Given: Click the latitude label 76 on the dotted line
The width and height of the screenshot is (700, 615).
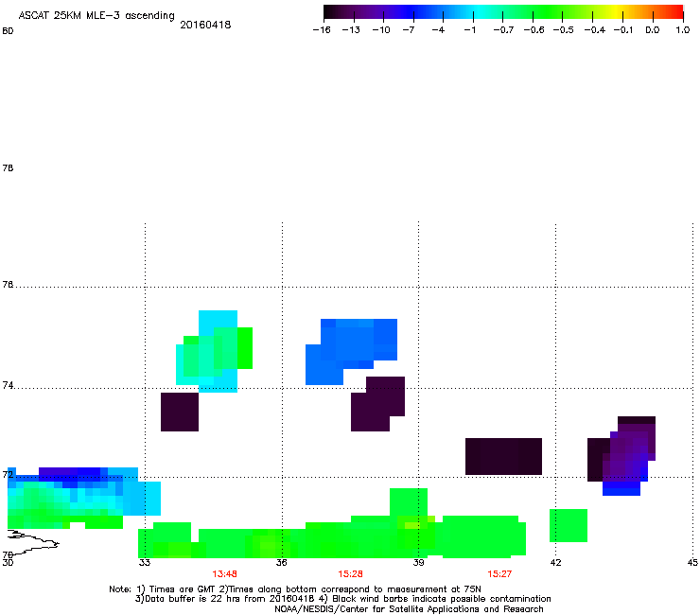Looking at the screenshot, I should [x=8, y=284].
